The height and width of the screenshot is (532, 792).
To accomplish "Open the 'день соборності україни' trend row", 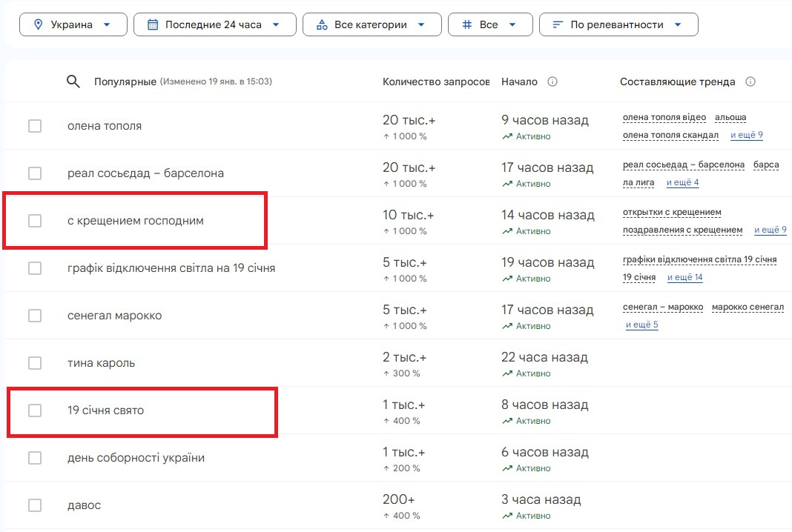I will tap(136, 458).
